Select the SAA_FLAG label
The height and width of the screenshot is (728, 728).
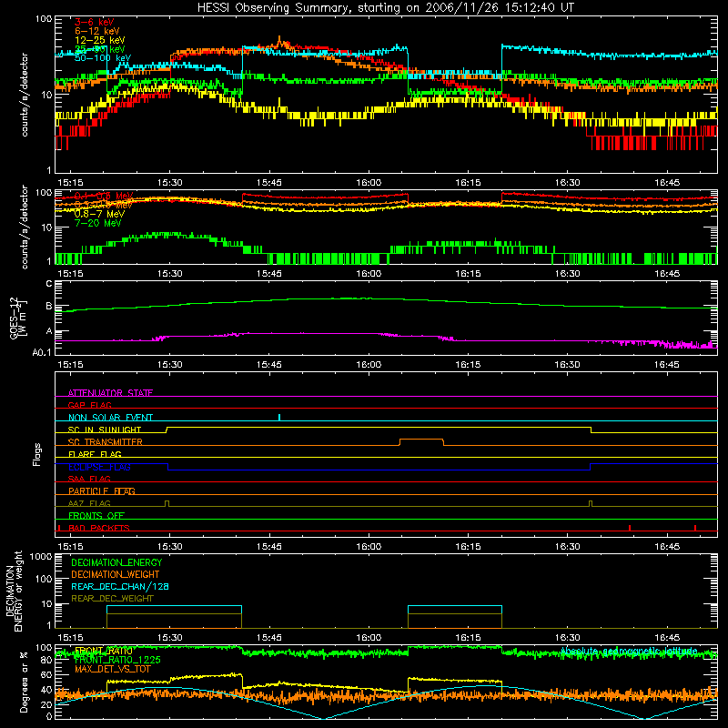tap(89, 479)
